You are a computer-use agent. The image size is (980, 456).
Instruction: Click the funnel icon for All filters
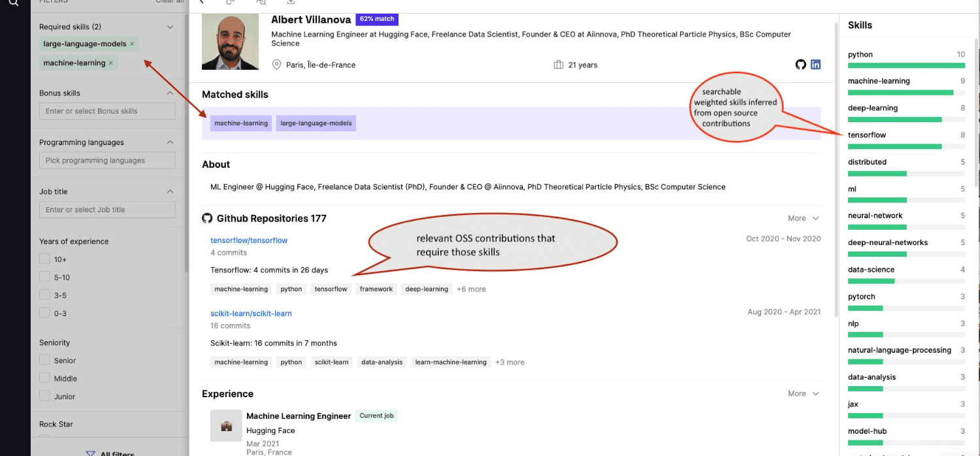91,453
